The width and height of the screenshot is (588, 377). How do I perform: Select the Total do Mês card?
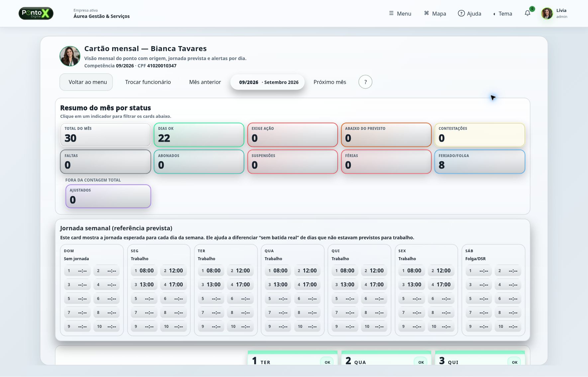click(105, 135)
